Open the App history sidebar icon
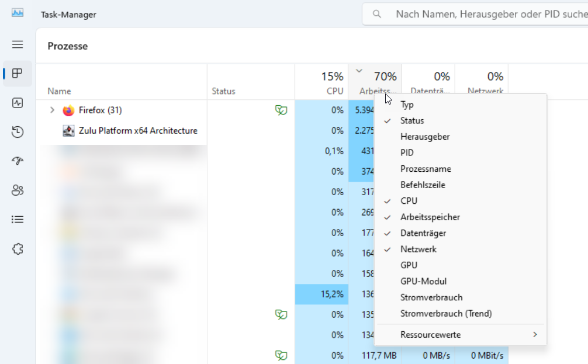 (x=18, y=132)
